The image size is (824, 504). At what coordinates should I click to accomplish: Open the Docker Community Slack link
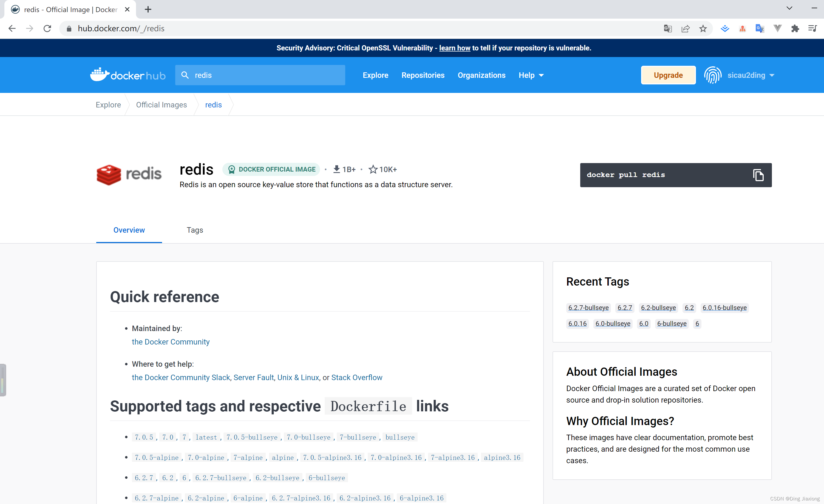tap(181, 377)
